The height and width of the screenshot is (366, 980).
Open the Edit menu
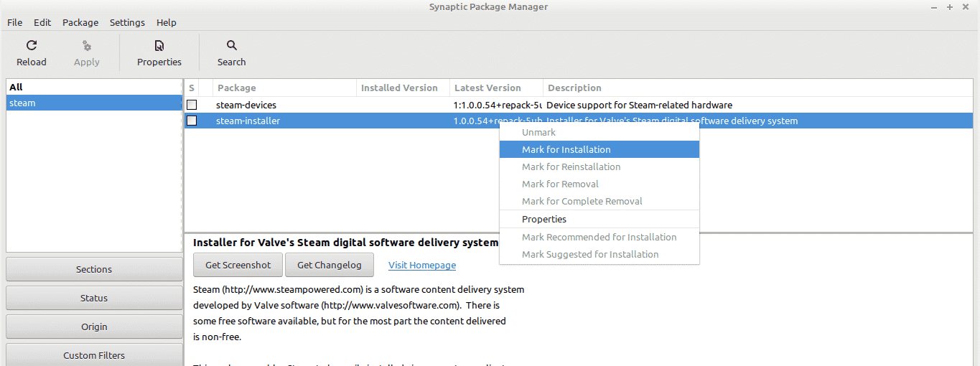(42, 22)
